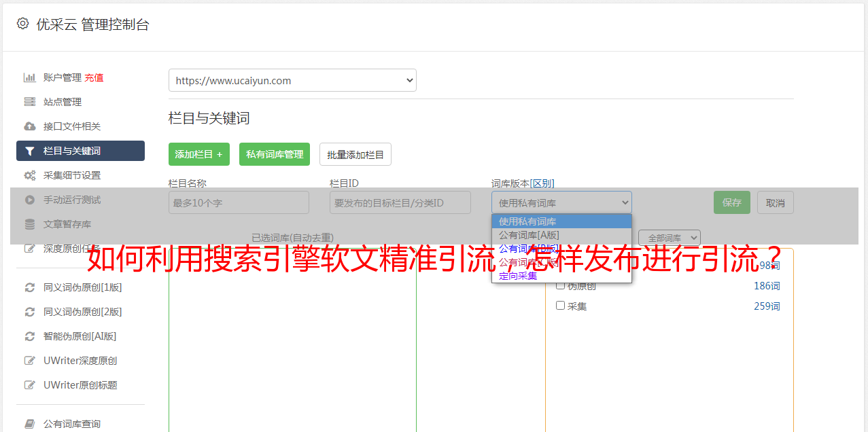Image resolution: width=868 pixels, height=432 pixels.
Task: Click the 186词 count for 伪原创
Action: (x=767, y=286)
